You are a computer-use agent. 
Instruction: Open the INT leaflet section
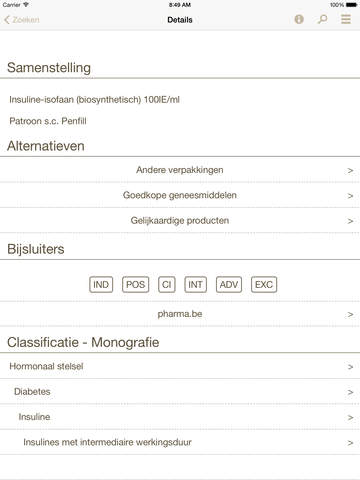(195, 285)
